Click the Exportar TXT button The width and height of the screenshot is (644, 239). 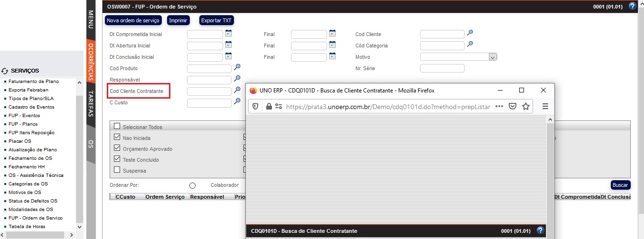tap(216, 20)
